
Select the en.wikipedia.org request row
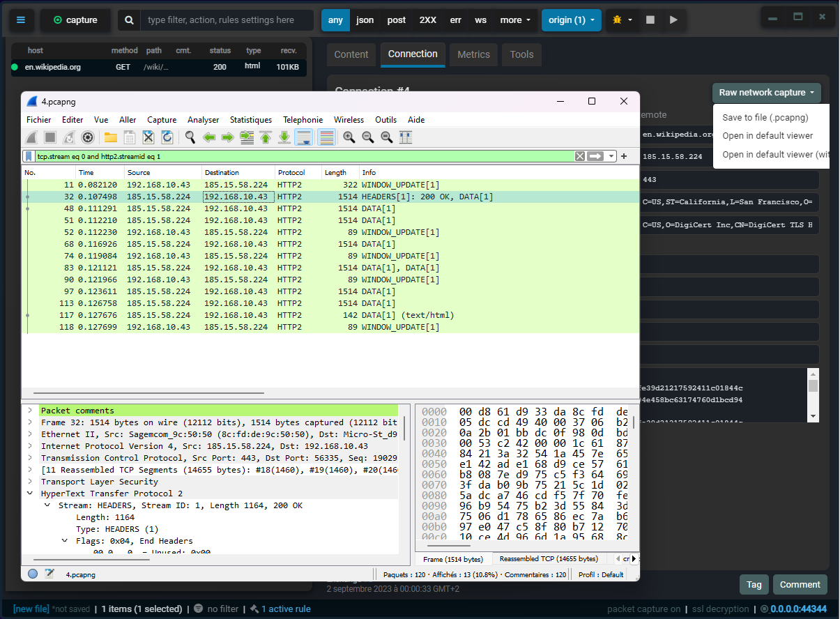click(158, 67)
